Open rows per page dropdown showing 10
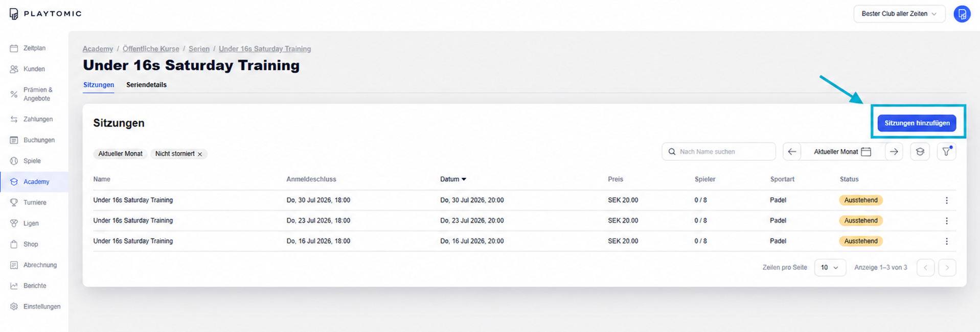 [x=830, y=268]
